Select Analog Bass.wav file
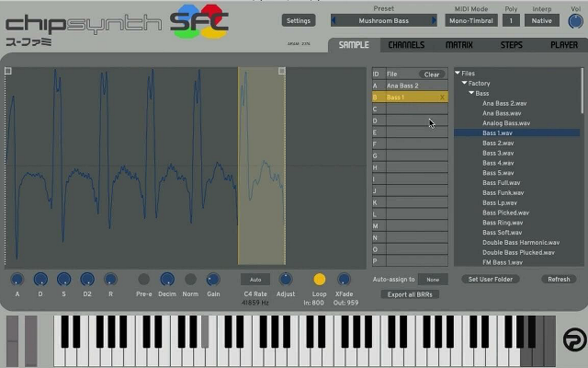Image resolution: width=588 pixels, height=368 pixels. click(506, 123)
